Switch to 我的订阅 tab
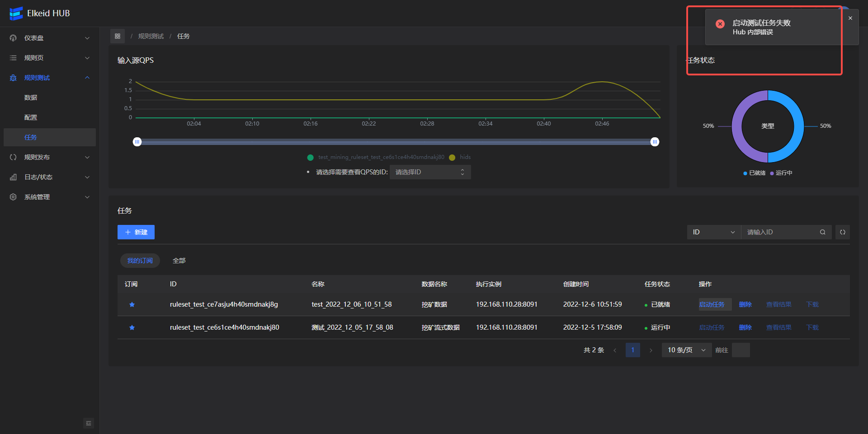The height and width of the screenshot is (434, 868). [x=140, y=261]
